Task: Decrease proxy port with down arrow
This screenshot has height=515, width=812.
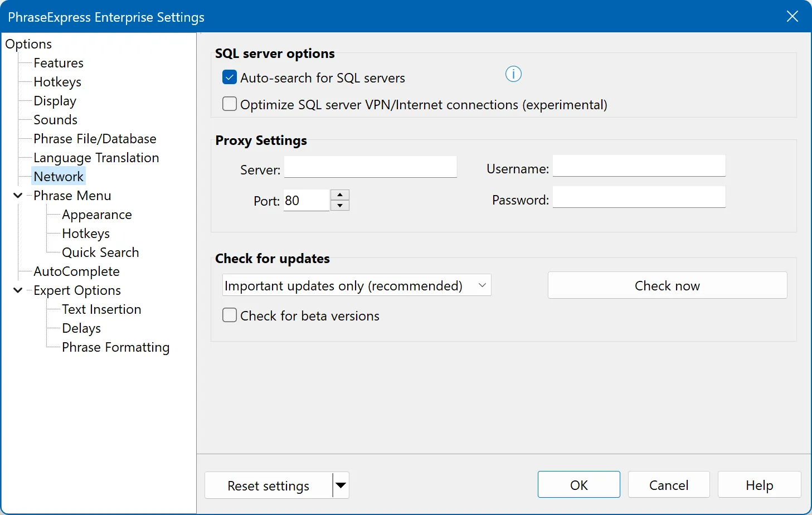Action: click(x=339, y=206)
